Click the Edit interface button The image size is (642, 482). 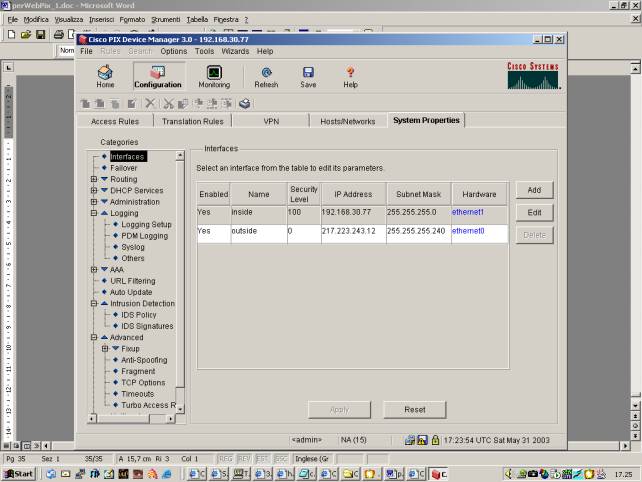pos(534,213)
